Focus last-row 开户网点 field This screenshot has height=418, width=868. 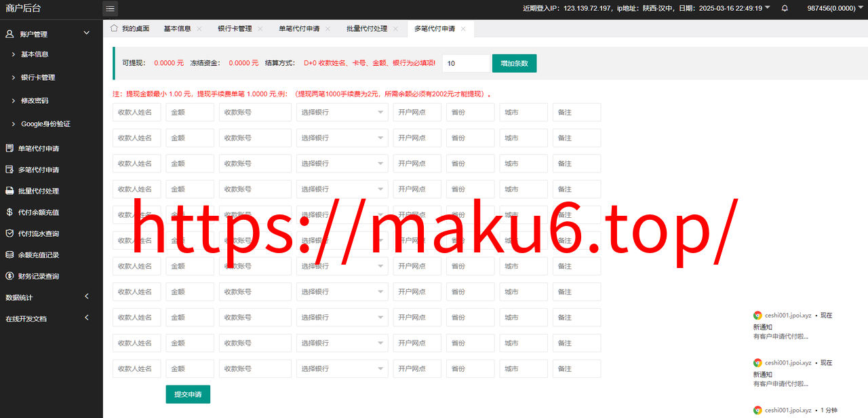tap(417, 368)
